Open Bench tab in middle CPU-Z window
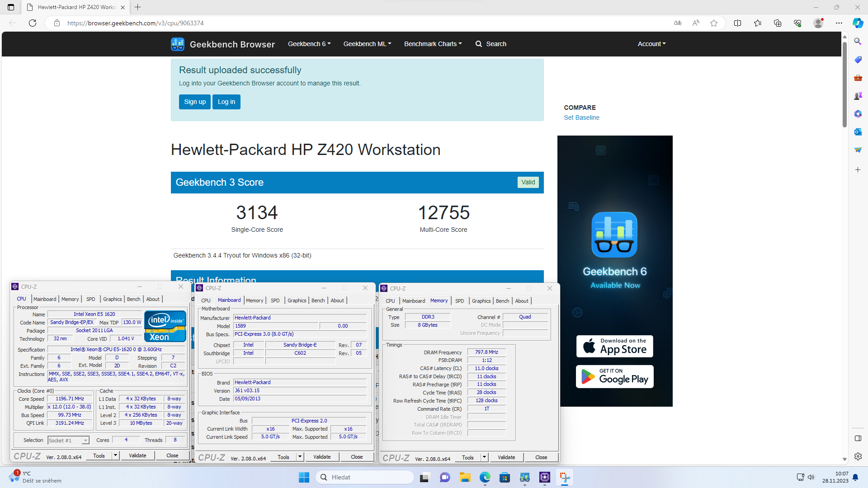This screenshot has height=488, width=868. pos(318,300)
